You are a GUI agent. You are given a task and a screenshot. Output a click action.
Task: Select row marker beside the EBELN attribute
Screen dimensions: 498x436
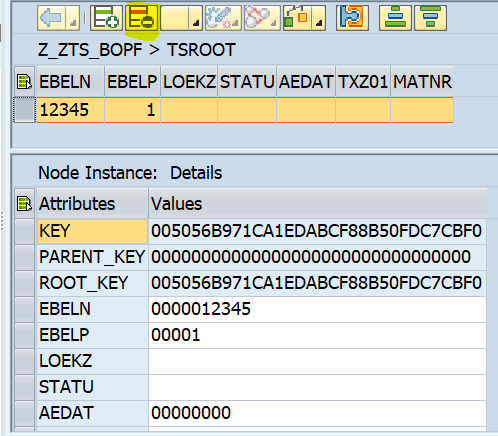pyautogui.click(x=25, y=309)
